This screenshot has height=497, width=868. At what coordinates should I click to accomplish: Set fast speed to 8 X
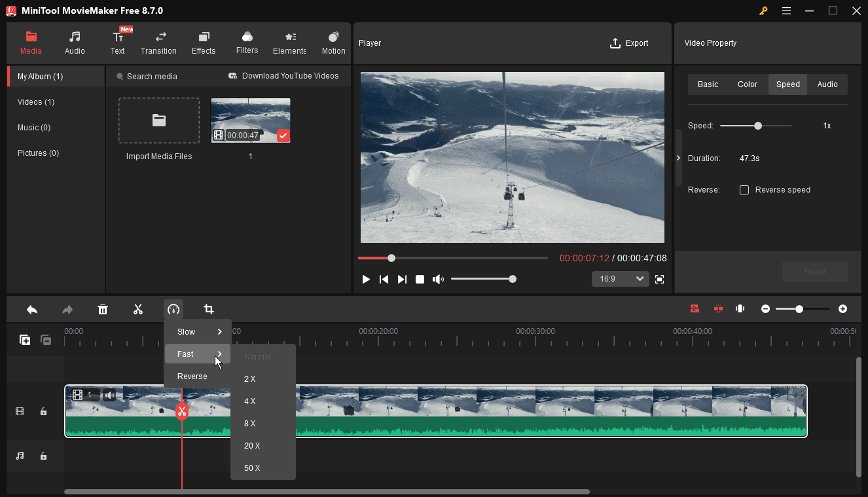point(263,424)
